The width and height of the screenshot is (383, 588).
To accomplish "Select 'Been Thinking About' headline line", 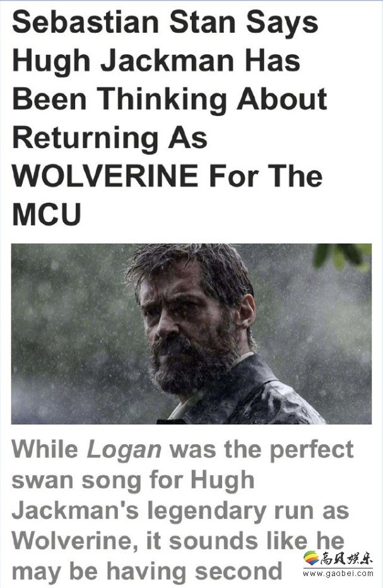I will coord(170,100).
